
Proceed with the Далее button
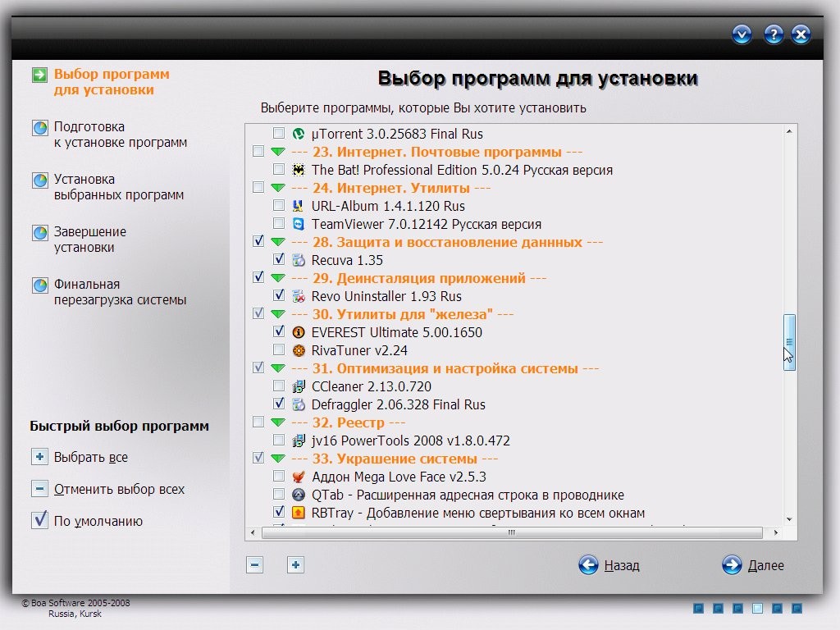coord(753,564)
